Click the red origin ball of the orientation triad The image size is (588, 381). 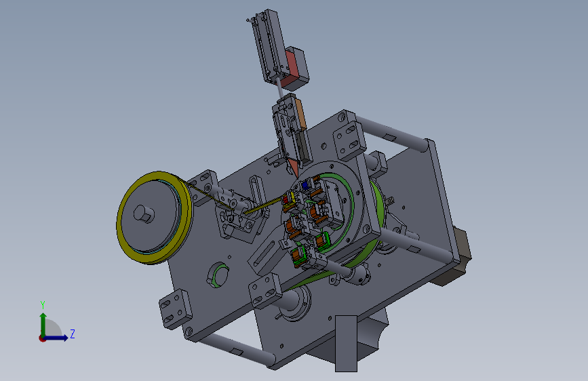[x=42, y=338]
